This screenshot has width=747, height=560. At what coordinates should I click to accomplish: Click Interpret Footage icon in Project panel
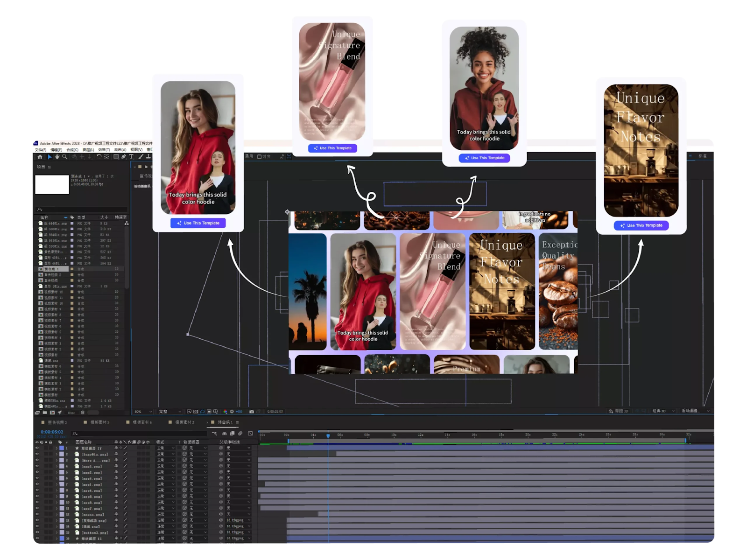37,413
